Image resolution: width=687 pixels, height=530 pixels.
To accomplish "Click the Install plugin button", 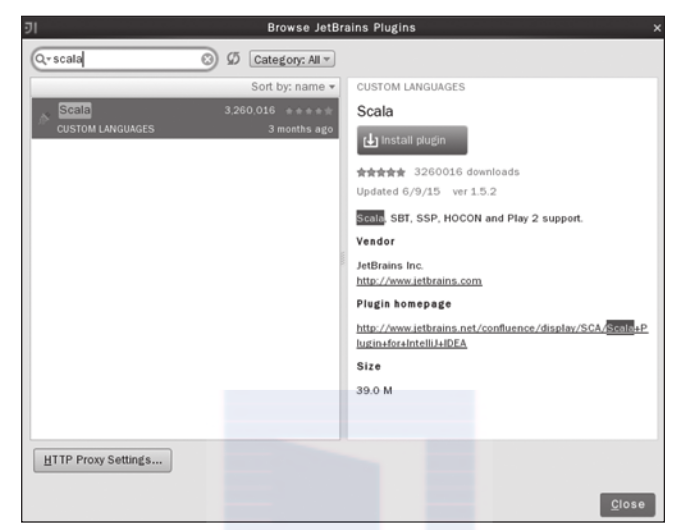I will coord(412,140).
